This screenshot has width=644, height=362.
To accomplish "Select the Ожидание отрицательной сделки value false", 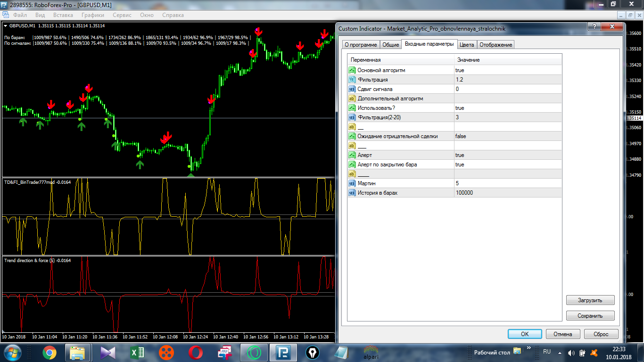I will click(x=508, y=136).
